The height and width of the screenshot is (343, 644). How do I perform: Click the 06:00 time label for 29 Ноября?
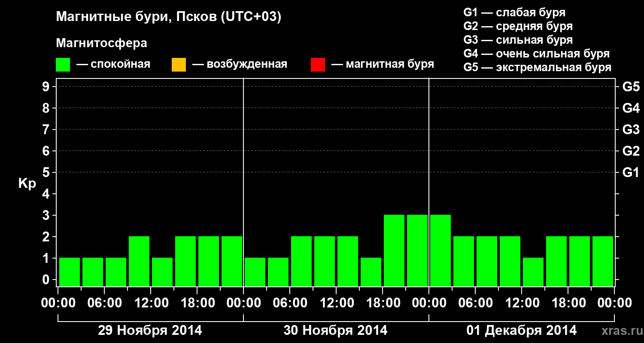(x=105, y=303)
